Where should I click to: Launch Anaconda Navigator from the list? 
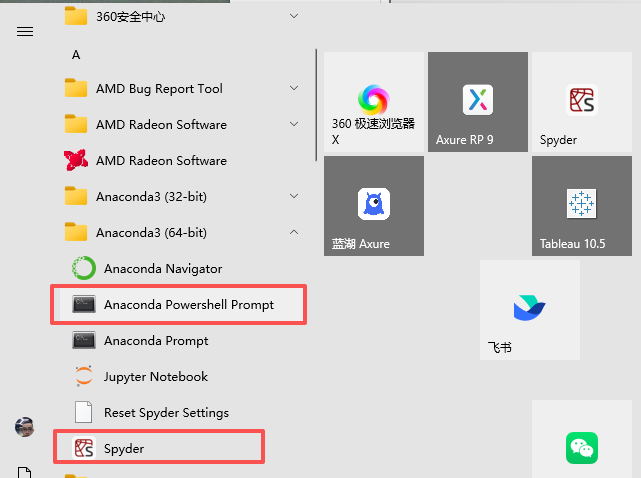tap(162, 269)
